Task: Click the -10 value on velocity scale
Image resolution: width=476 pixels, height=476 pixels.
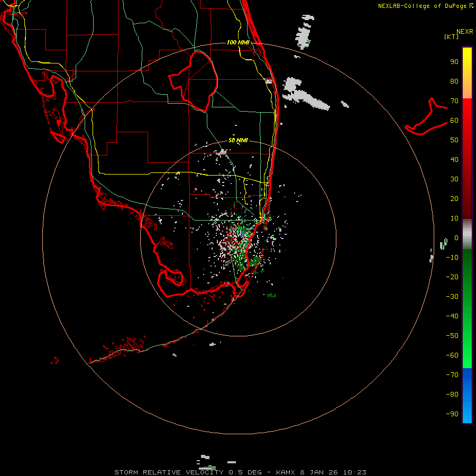Action: [452, 258]
